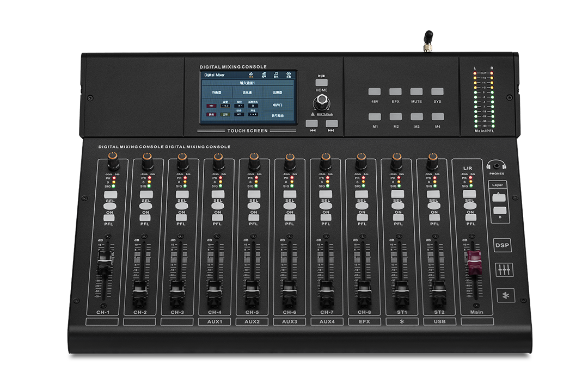Click the SYS button
The image size is (588, 391).
click(437, 92)
